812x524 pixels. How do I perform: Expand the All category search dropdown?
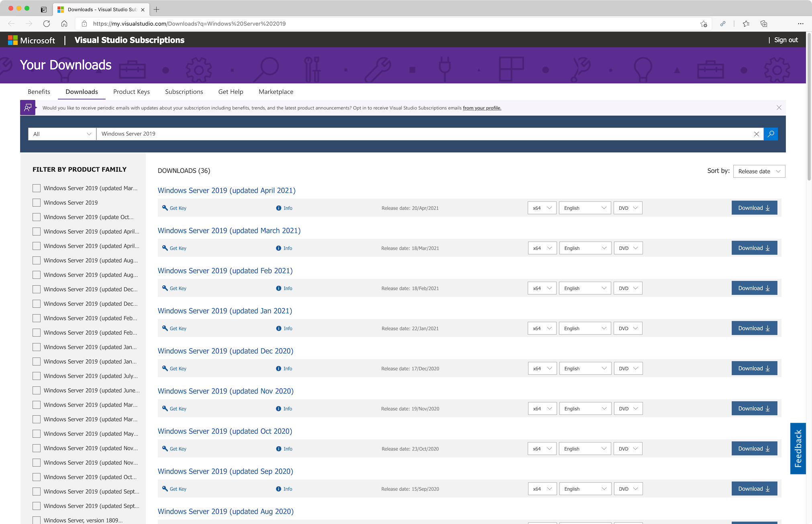click(62, 134)
